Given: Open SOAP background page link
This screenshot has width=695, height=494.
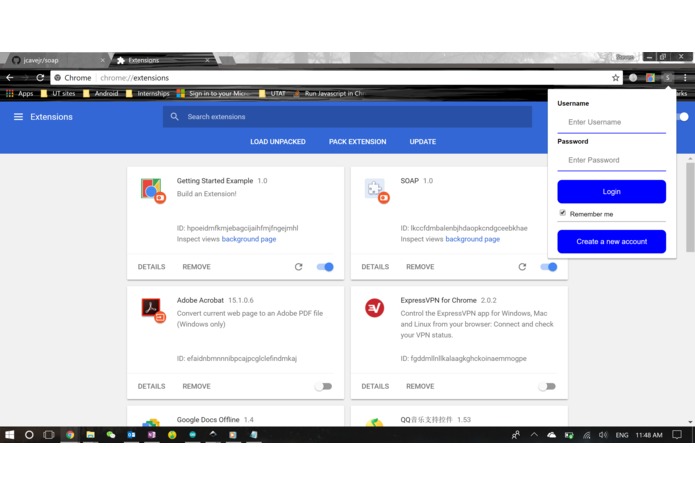Looking at the screenshot, I should pyautogui.click(x=472, y=239).
